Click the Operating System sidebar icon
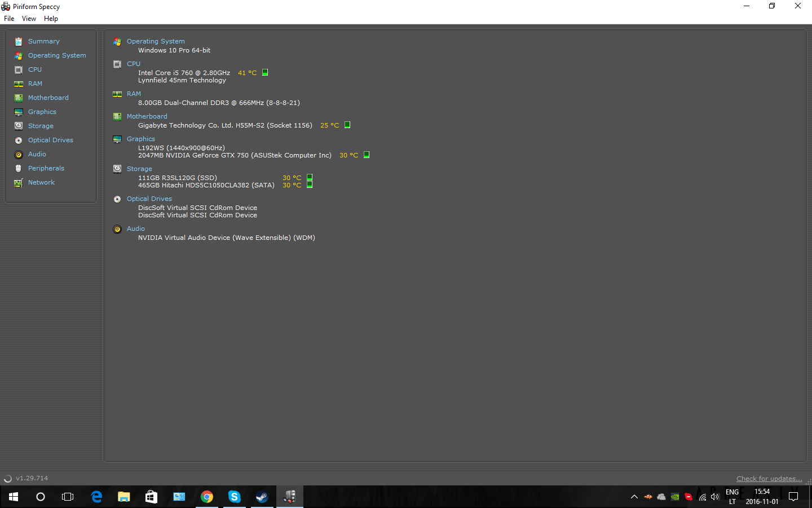This screenshot has height=508, width=812. tap(19, 55)
